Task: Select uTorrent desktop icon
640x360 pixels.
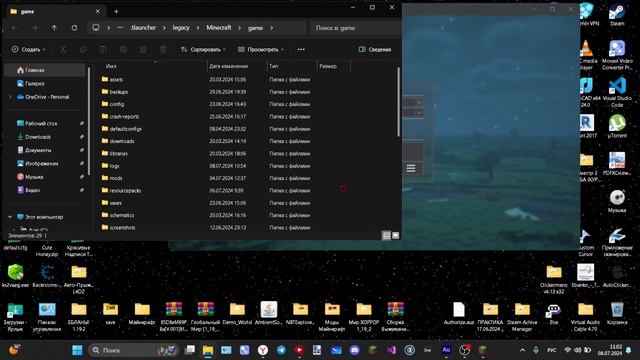Action: (x=617, y=127)
